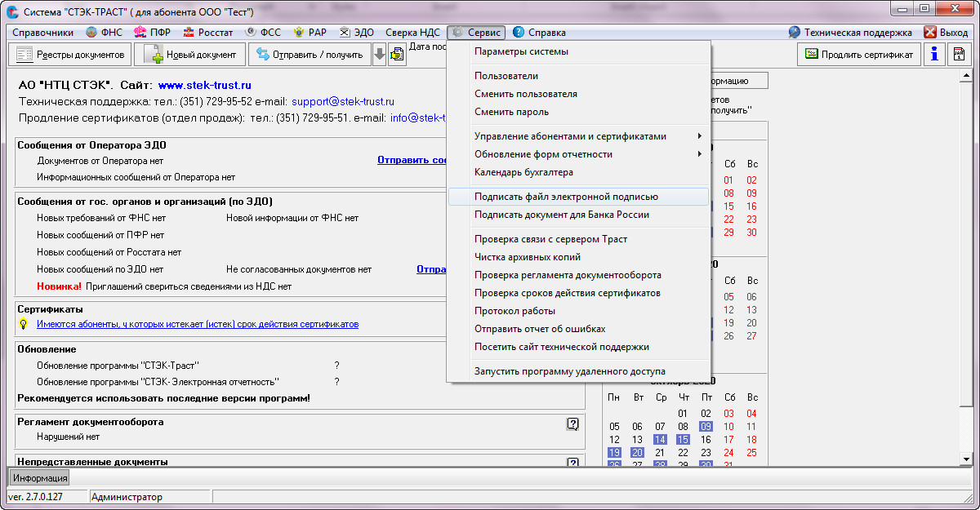The height and width of the screenshot is (510, 980).
Task: Click the ЭДО envelope icon
Action: click(345, 33)
